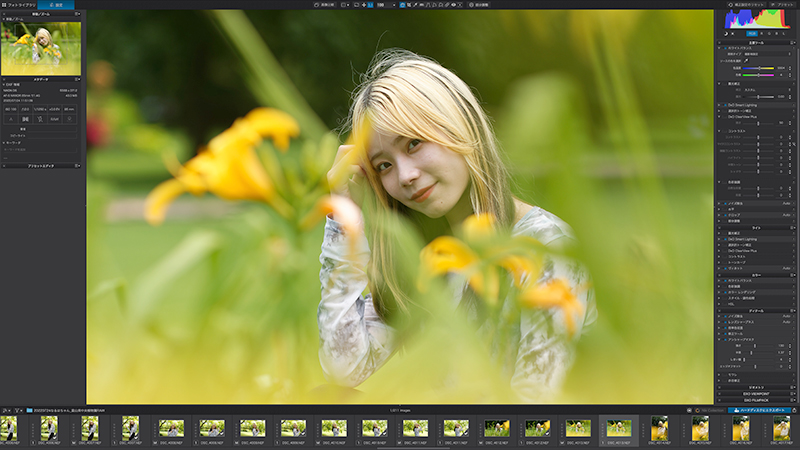Click the third icon in the metadata icon row
This screenshot has width=800, height=450.
click(x=40, y=119)
